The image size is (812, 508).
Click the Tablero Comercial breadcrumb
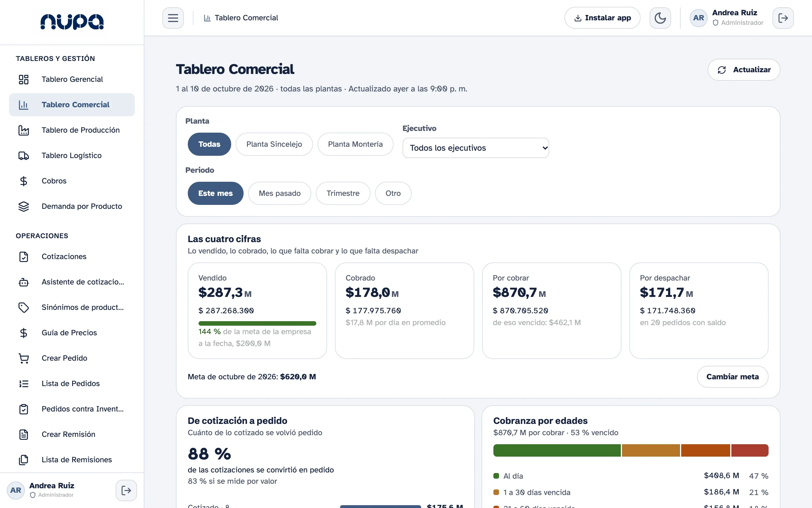click(x=241, y=18)
